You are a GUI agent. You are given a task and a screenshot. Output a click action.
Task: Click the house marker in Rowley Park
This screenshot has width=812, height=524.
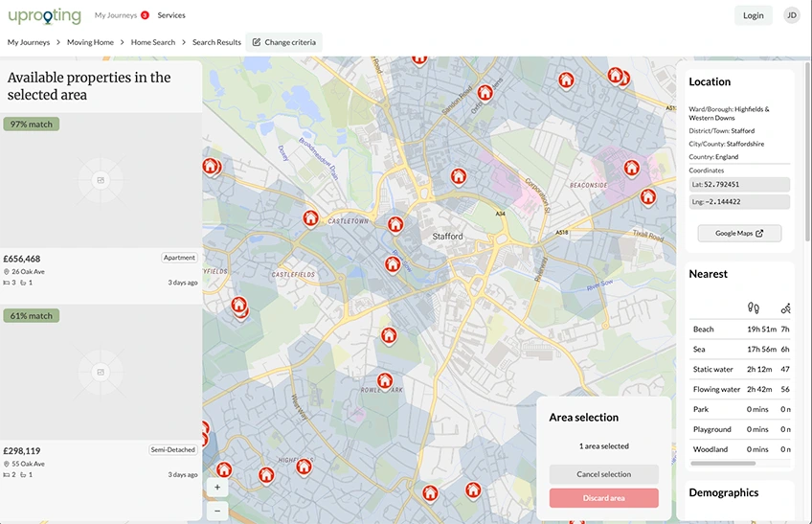pyautogui.click(x=384, y=380)
